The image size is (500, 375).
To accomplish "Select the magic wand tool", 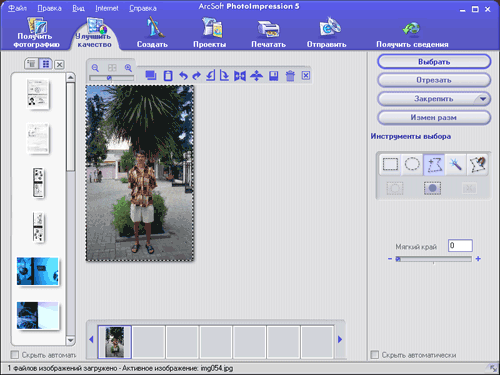I will tap(456, 164).
